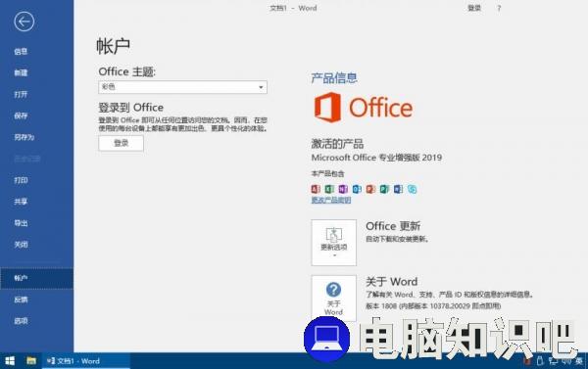Click the orange PowerPoint app icon
588x369 pixels.
coord(370,189)
